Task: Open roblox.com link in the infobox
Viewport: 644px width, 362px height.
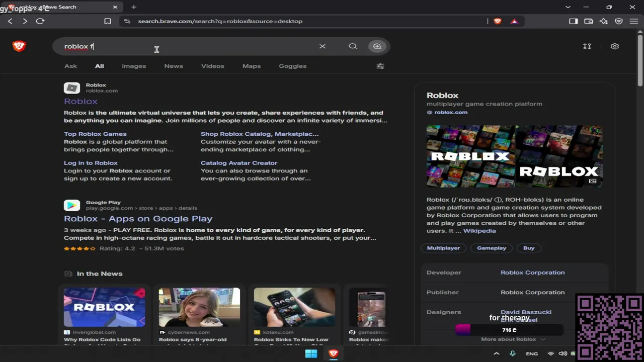Action: tap(451, 112)
